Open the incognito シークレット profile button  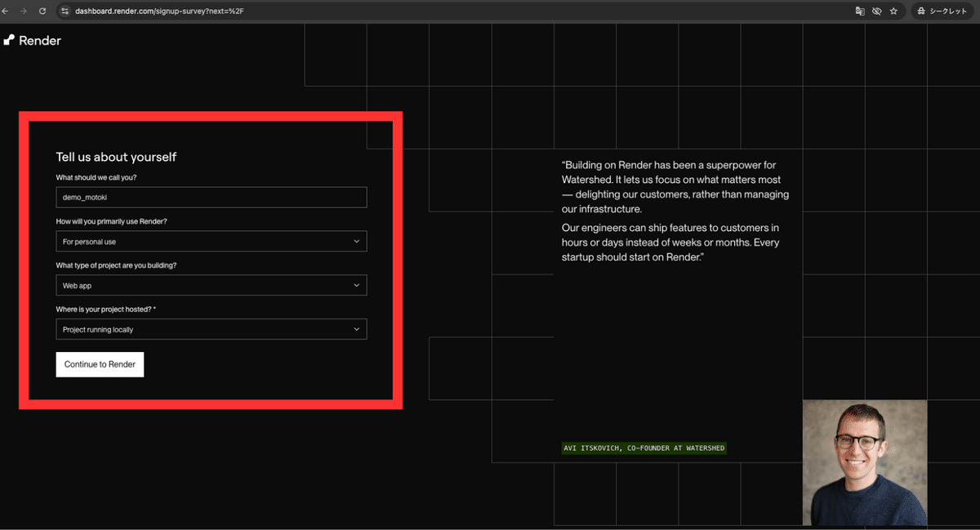(941, 11)
